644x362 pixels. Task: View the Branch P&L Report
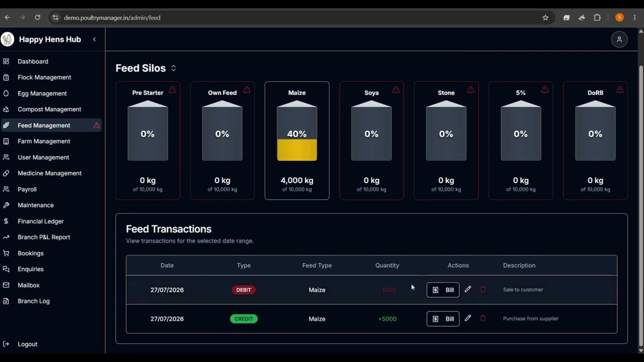point(51,237)
